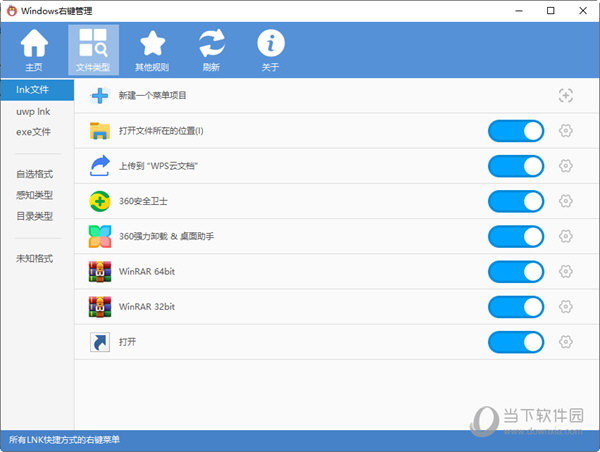Click the WinRAR 64bit label
The width and height of the screenshot is (600, 452).
coord(147,272)
